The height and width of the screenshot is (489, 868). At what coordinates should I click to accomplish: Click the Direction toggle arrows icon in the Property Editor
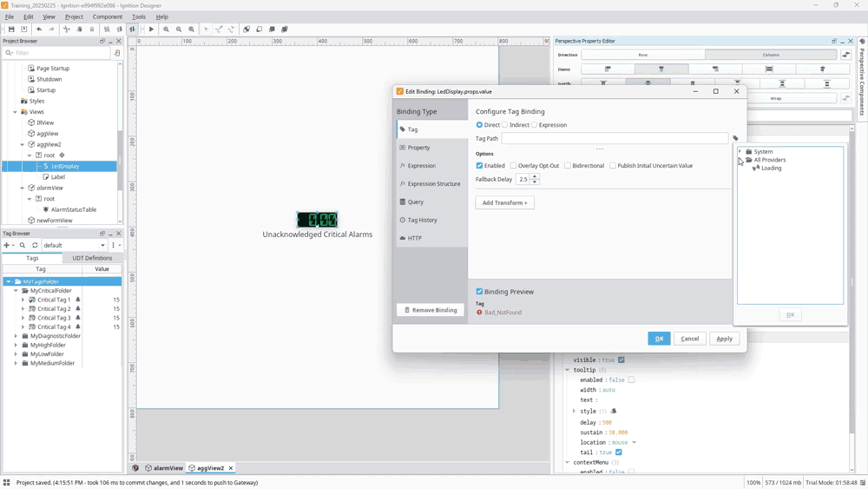(x=845, y=55)
